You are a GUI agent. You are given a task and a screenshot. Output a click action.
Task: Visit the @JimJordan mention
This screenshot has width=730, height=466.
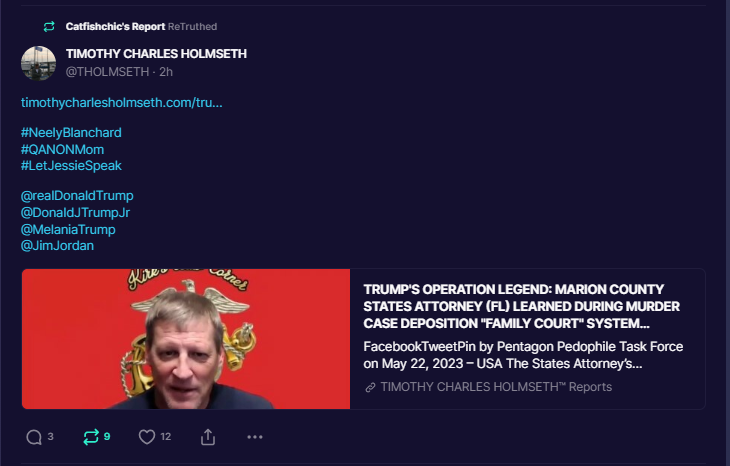[57, 246]
